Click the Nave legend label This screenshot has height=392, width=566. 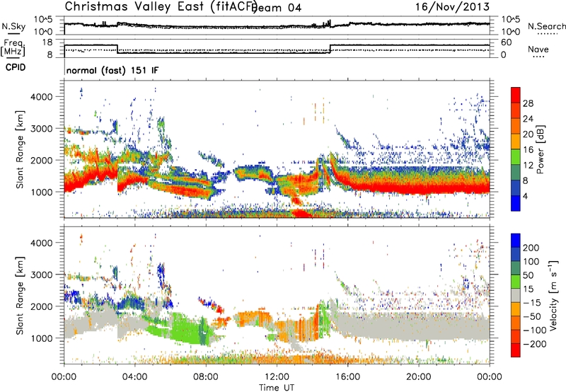click(538, 50)
